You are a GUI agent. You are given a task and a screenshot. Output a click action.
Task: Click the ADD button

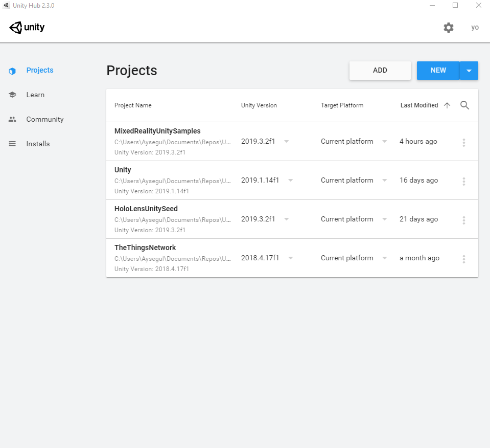coord(380,71)
